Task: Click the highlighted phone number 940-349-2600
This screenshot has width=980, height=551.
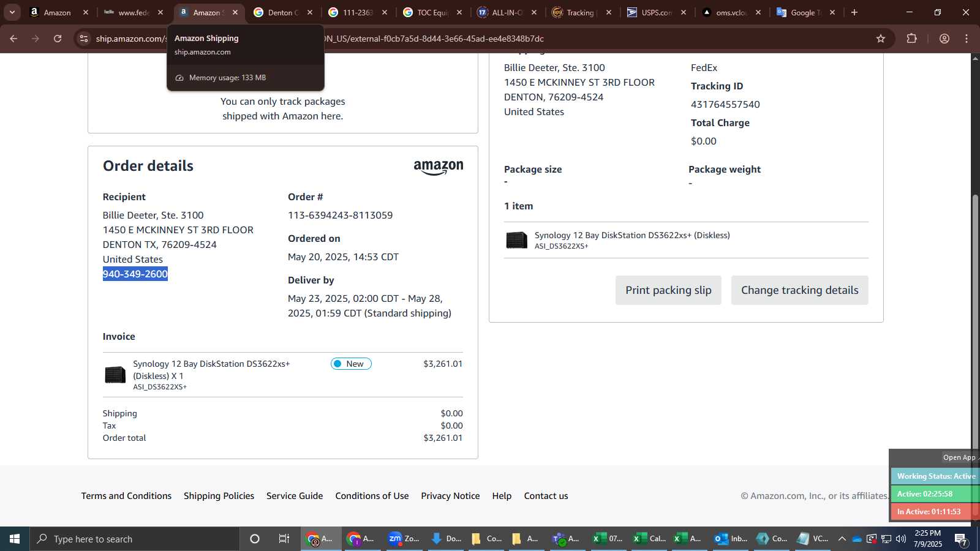Action: pyautogui.click(x=135, y=274)
